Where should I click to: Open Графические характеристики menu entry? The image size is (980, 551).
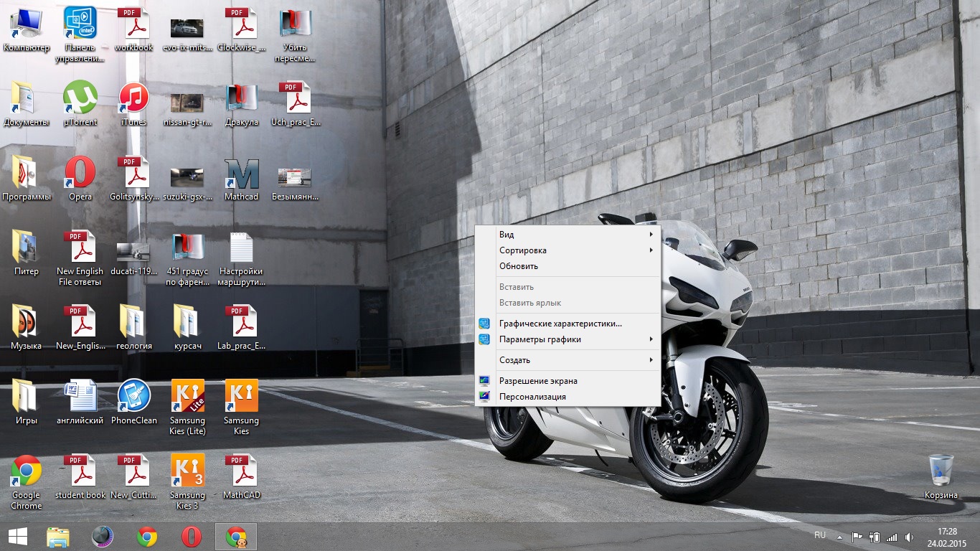(567, 324)
